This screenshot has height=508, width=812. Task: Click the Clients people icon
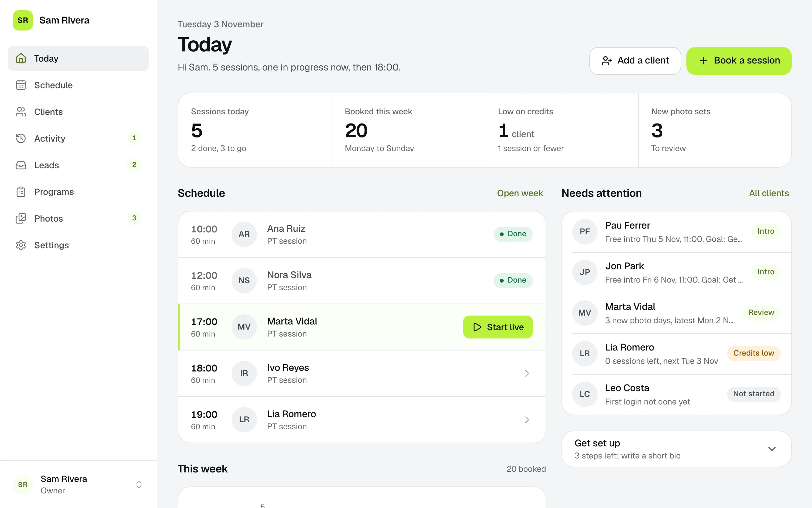(21, 112)
